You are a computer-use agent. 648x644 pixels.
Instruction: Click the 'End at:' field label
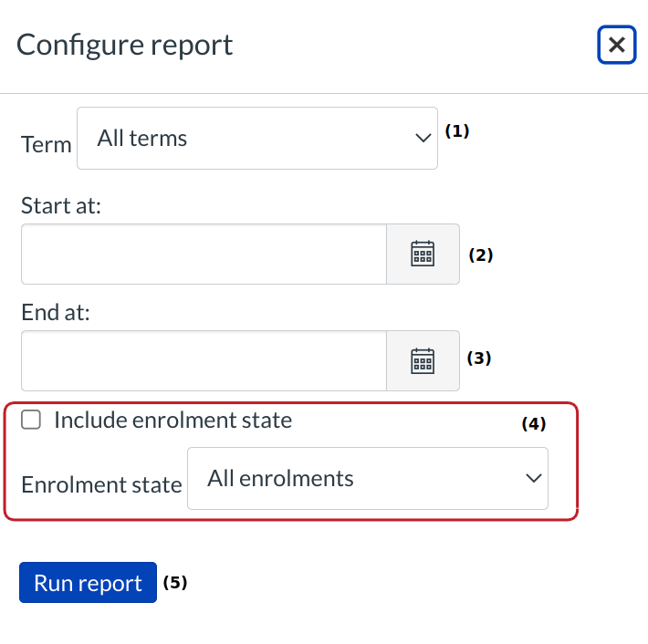57,313
